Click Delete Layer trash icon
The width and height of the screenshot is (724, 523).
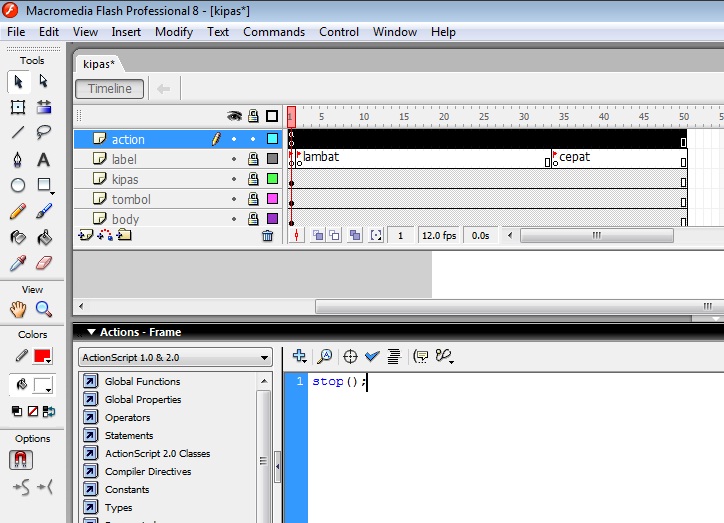(x=267, y=236)
